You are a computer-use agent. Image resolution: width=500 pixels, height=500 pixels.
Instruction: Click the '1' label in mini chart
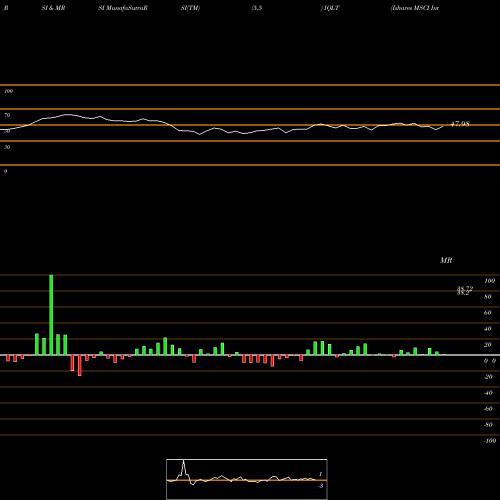[321, 474]
